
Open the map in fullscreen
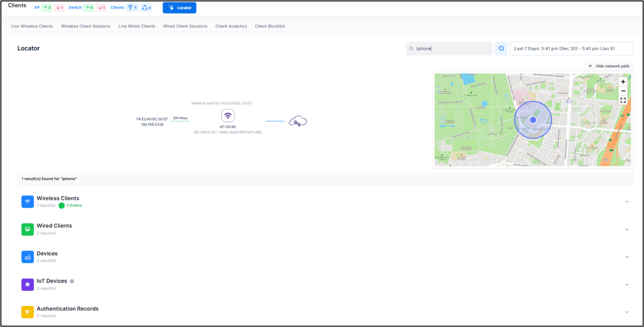pyautogui.click(x=623, y=100)
